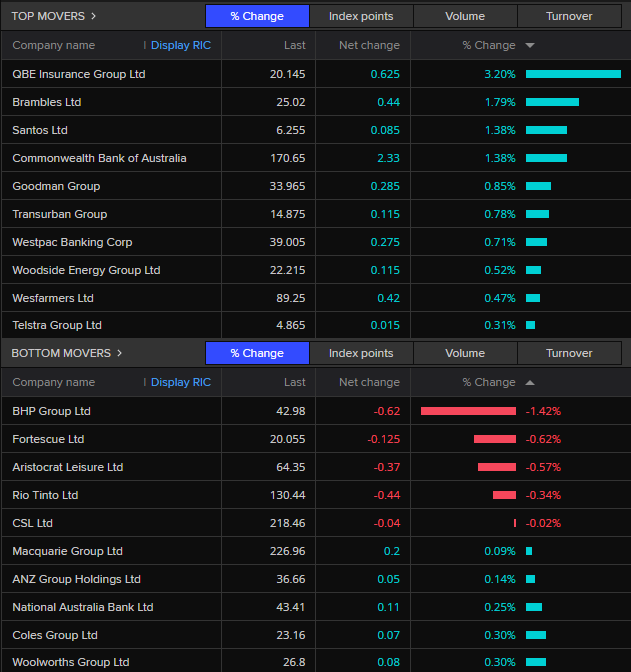
Task: Sort Top Movers by Last column header
Action: (294, 45)
